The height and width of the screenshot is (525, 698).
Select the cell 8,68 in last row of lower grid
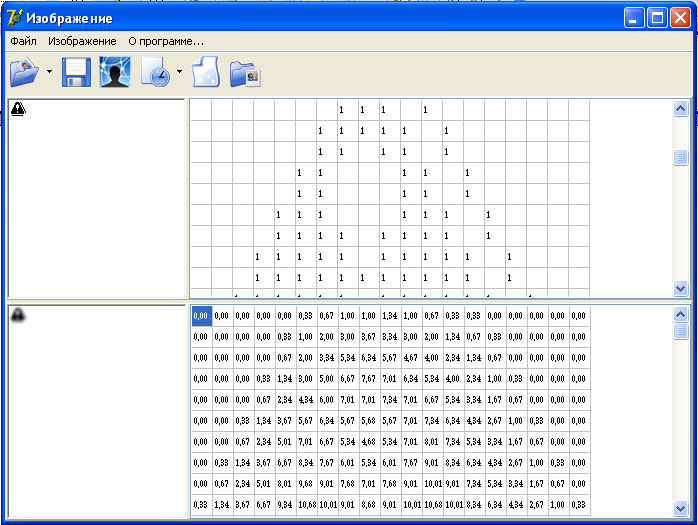pyautogui.click(x=369, y=505)
